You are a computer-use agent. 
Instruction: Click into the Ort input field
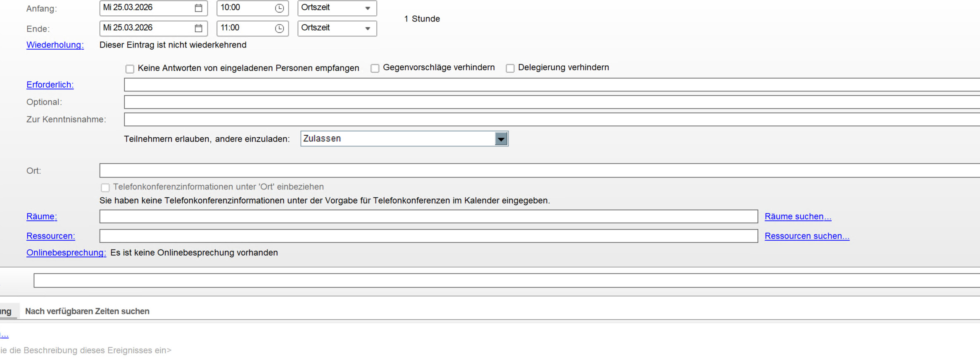(537, 170)
